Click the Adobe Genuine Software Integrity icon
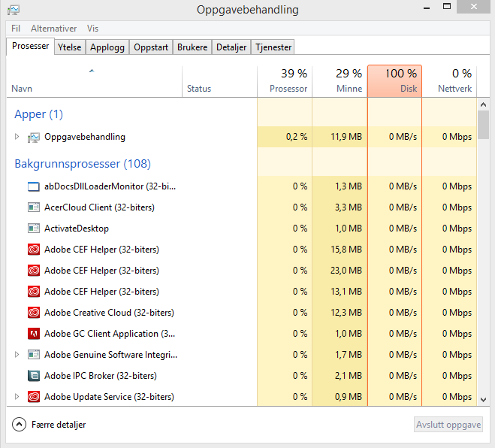The width and height of the screenshot is (495, 448). pyautogui.click(x=34, y=355)
